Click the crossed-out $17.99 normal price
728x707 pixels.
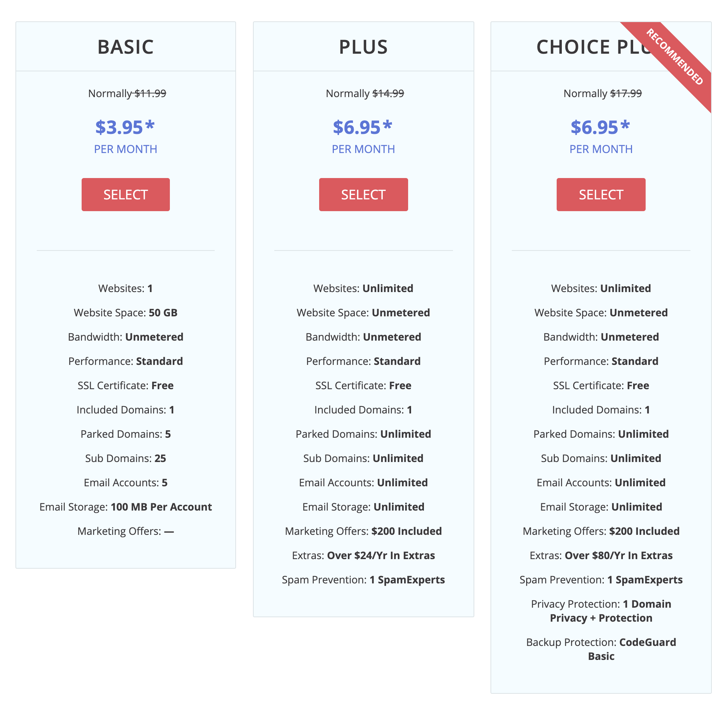coord(626,93)
